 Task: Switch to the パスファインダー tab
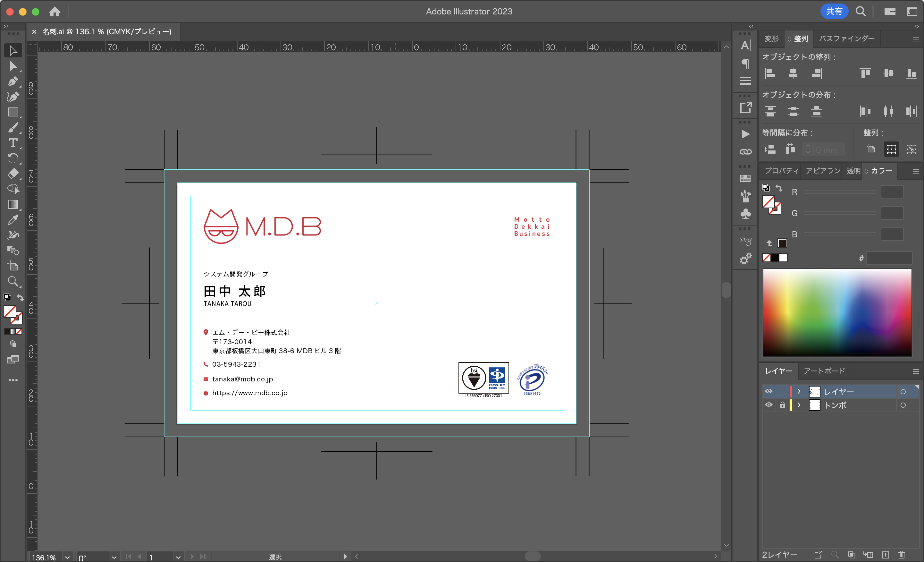[x=846, y=38]
